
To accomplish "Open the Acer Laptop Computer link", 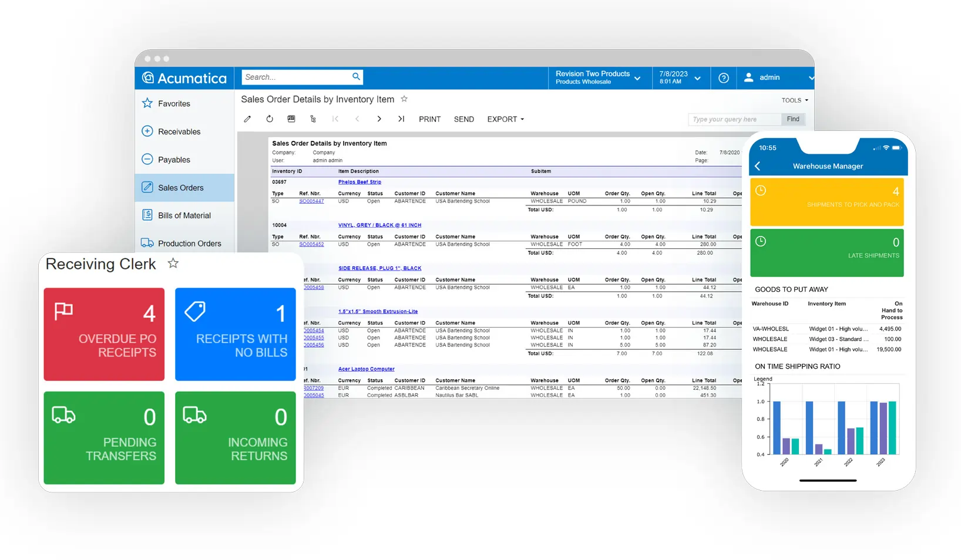I will pos(366,369).
